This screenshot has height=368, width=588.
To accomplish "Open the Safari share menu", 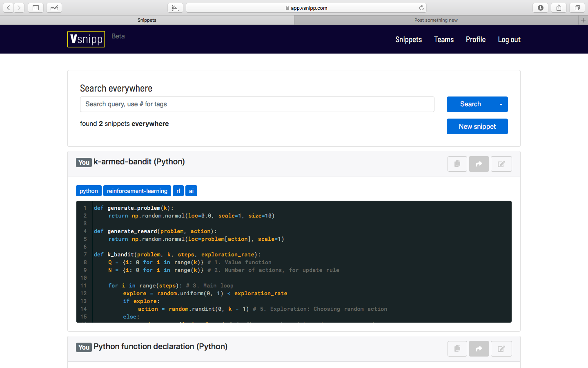I will point(559,8).
